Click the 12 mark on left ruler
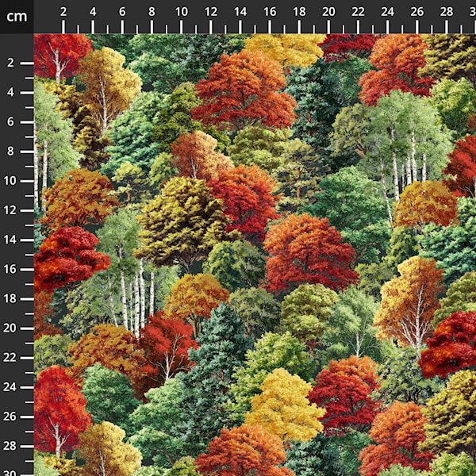Viewport: 476px width, 476px height. tap(10, 210)
